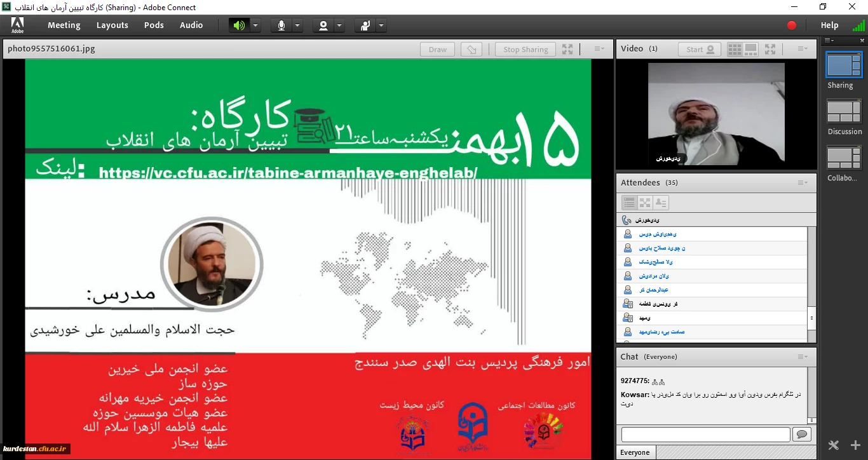Show attendees breakout room view
Viewport: 868px width, 460px height.
(645, 203)
